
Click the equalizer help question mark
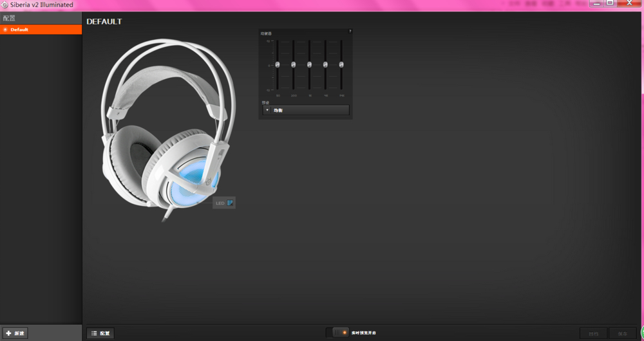350,31
